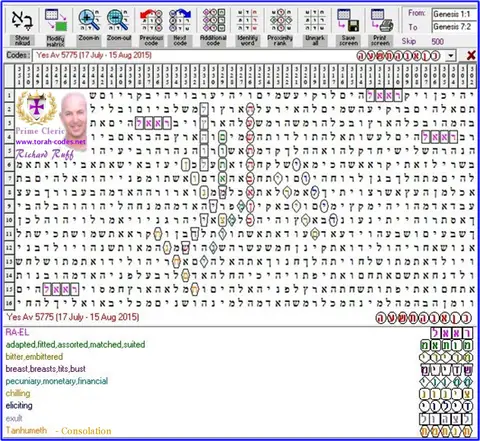480x441 pixels.
Task: Click the Show nikud label button
Action: coord(22,40)
